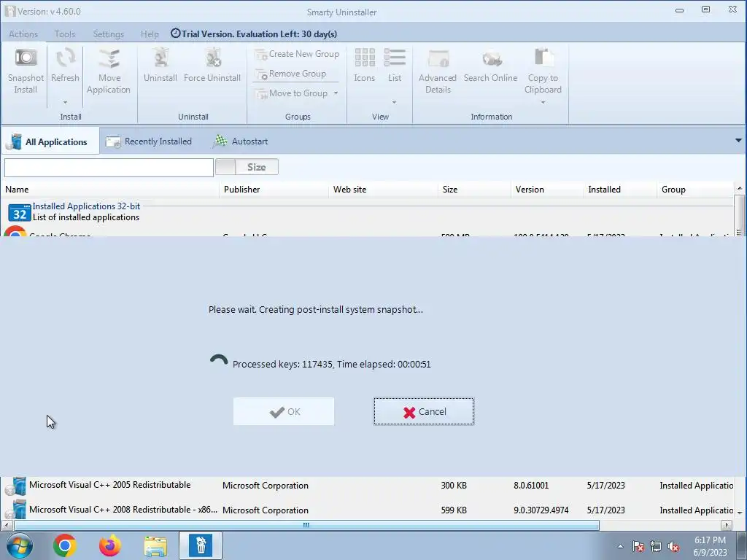
Task: Click the Visual C++ 2008 row icon
Action: pyautogui.click(x=15, y=510)
